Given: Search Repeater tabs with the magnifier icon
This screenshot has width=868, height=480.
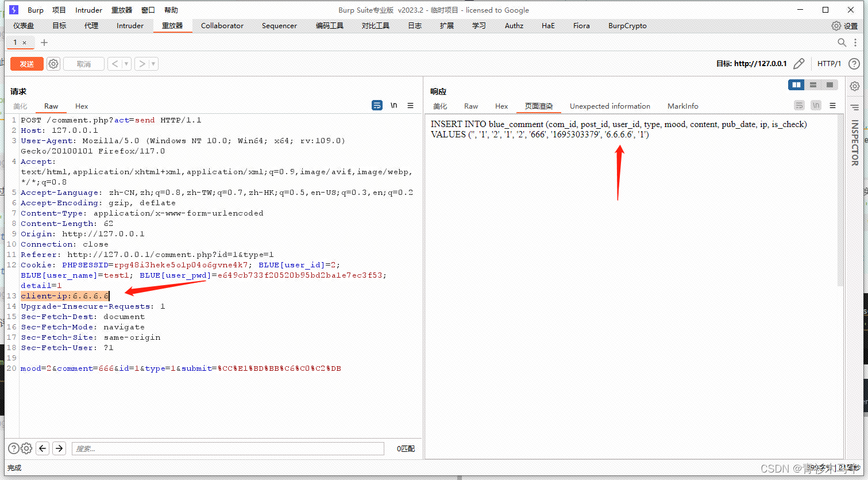Looking at the screenshot, I should [842, 43].
